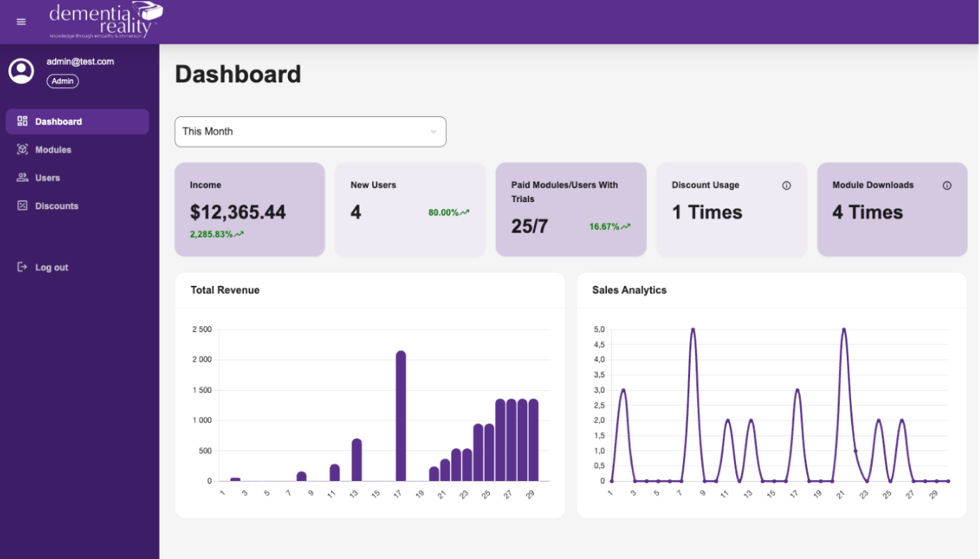
Task: Go to the Users page
Action: point(47,178)
